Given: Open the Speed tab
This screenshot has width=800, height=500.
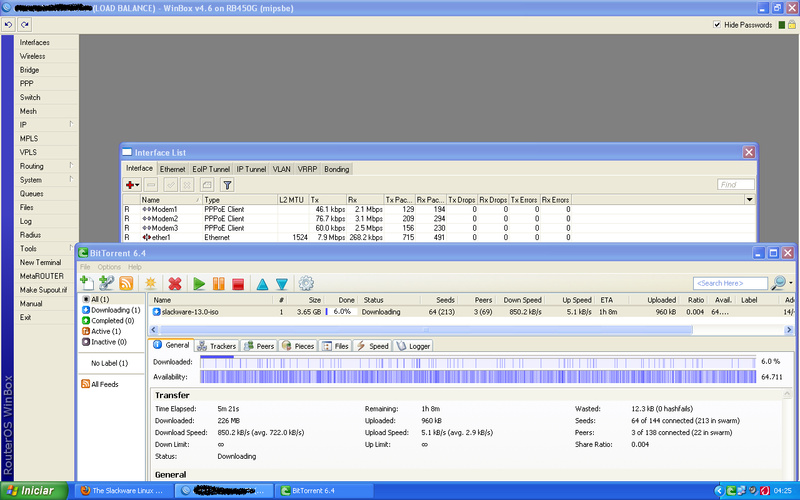Looking at the screenshot, I should tap(372, 346).
